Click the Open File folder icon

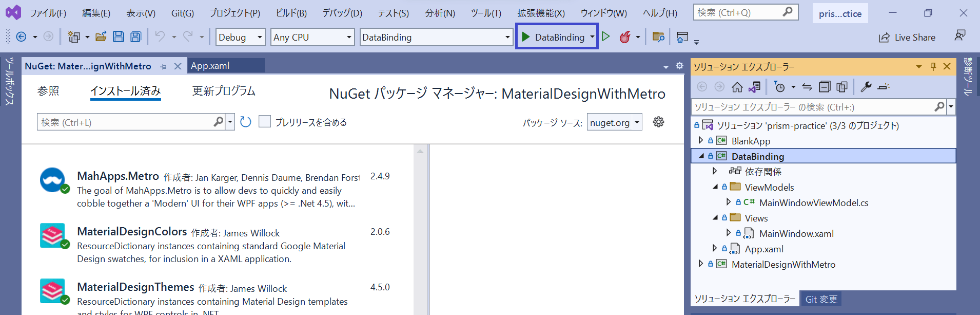tap(101, 36)
